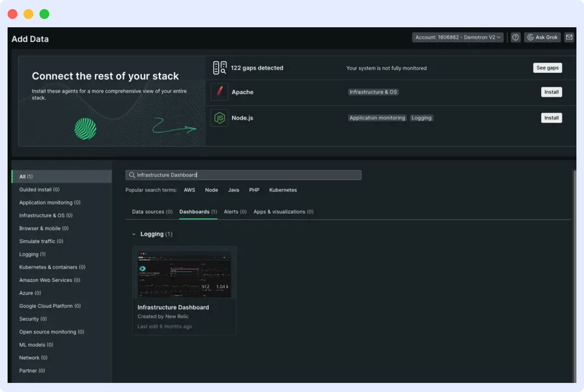The width and height of the screenshot is (584, 392).
Task: Click the help question mark icon
Action: pyautogui.click(x=515, y=37)
